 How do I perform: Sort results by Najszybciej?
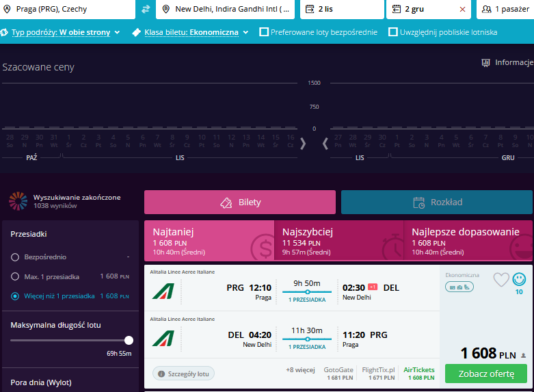(x=339, y=241)
